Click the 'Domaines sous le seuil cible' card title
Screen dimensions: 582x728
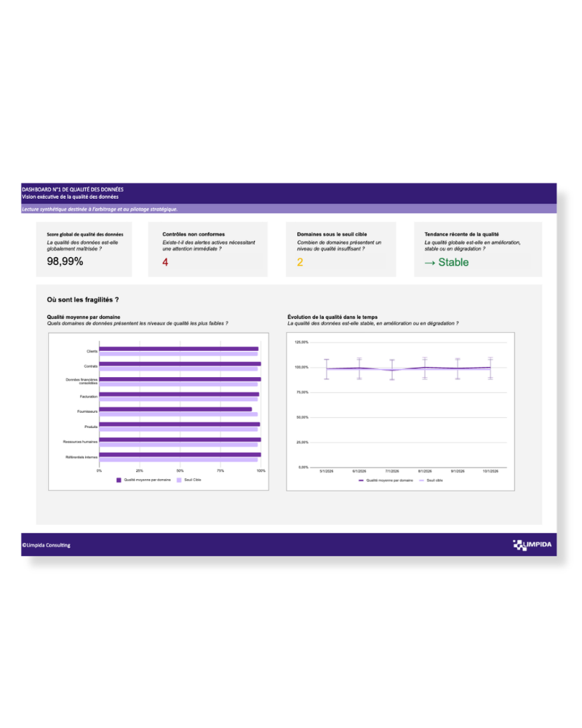(x=332, y=234)
